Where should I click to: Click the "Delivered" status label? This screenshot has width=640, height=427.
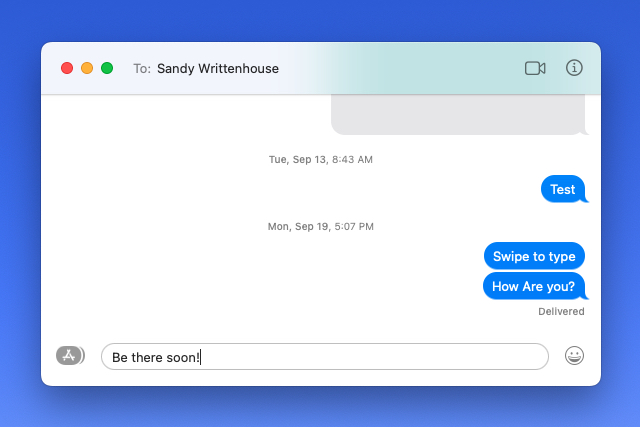tap(560, 311)
